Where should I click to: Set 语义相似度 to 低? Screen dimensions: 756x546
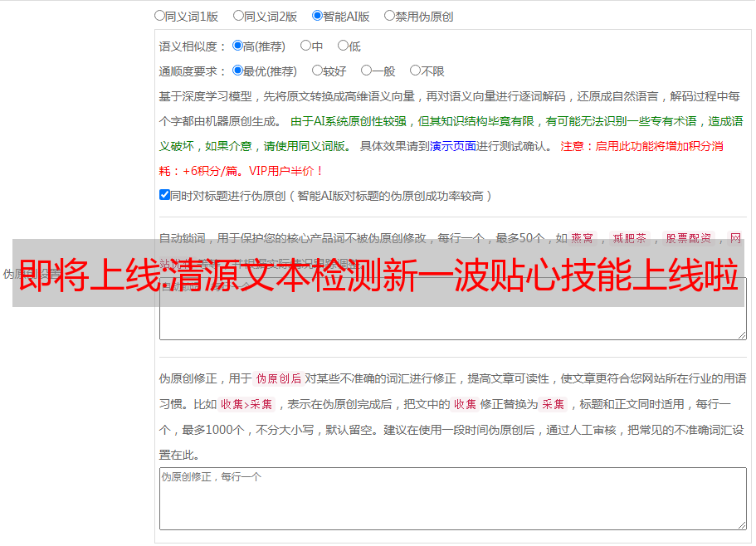(x=343, y=46)
